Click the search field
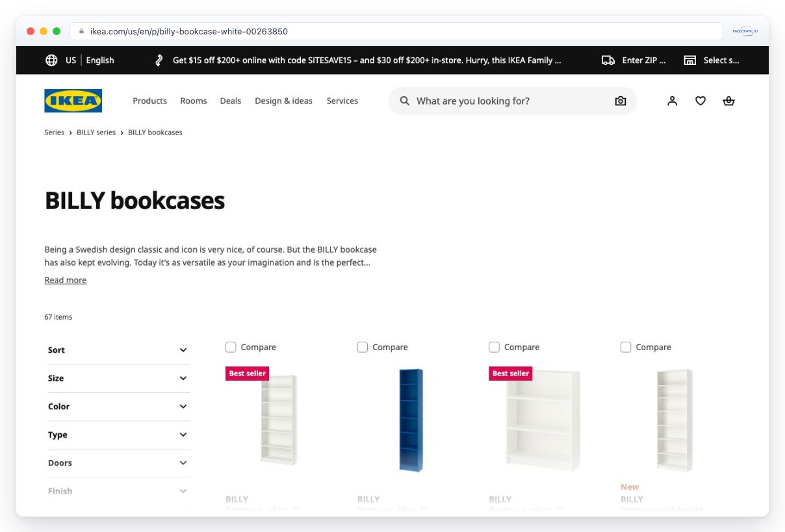This screenshot has width=785, height=532. (512, 101)
